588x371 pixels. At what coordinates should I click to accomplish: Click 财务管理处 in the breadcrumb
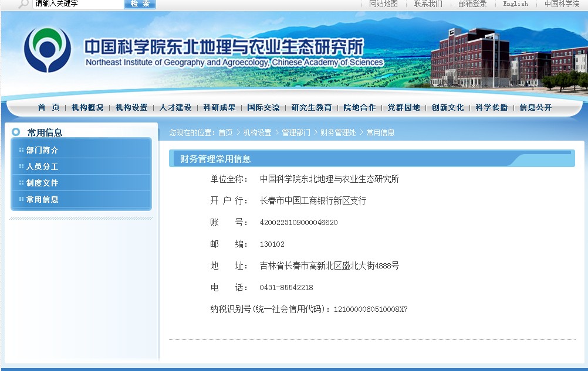point(338,133)
